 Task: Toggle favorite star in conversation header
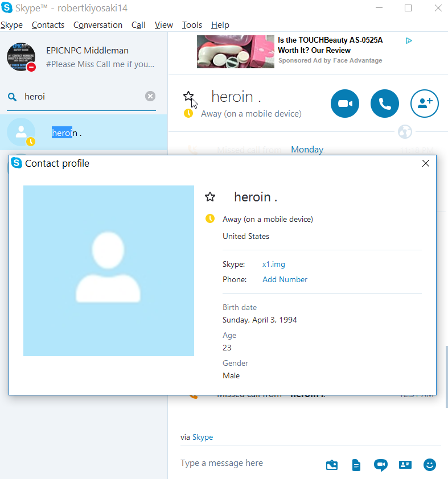[x=188, y=96]
